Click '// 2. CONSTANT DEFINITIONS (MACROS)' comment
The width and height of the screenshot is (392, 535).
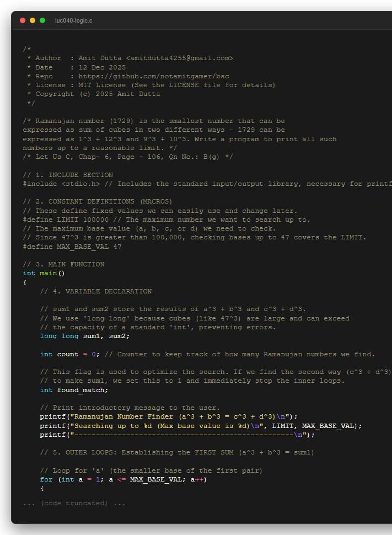[x=98, y=202]
